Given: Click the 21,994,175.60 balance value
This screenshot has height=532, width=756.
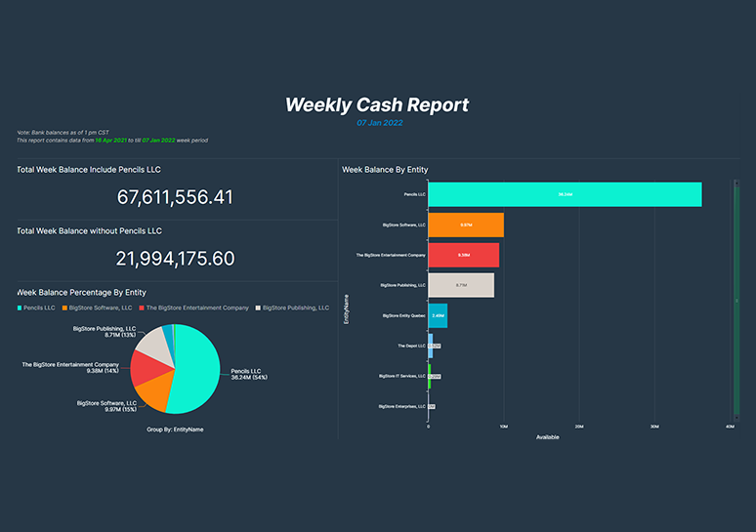Looking at the screenshot, I should coord(175,258).
